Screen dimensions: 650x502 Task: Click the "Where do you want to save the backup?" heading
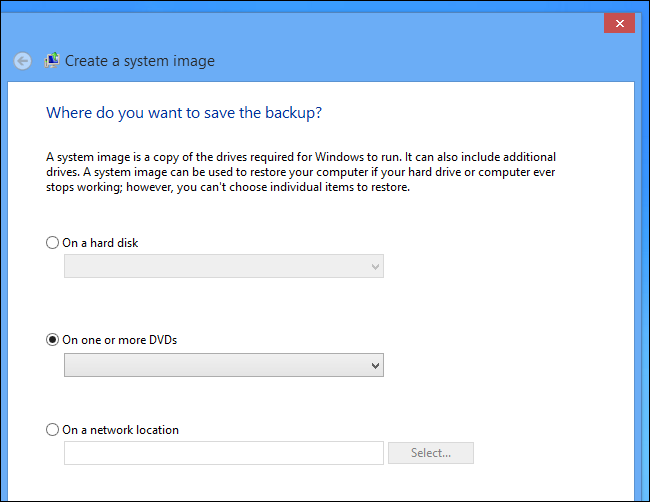184,113
